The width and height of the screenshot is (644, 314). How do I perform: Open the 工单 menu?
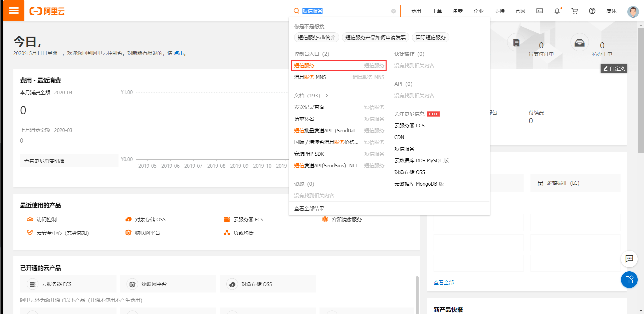tap(437, 11)
